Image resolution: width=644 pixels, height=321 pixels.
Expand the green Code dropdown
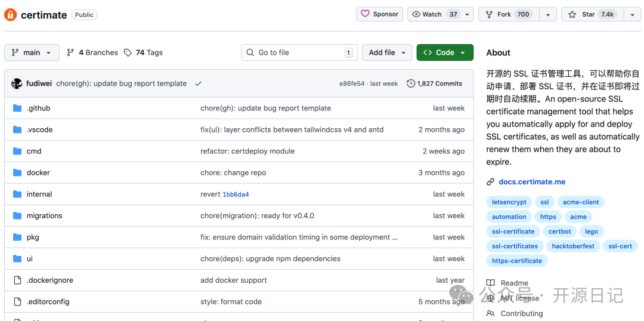(445, 53)
